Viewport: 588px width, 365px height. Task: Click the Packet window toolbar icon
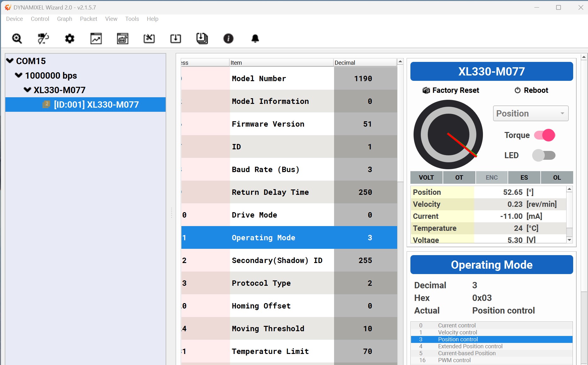pyautogui.click(x=123, y=39)
